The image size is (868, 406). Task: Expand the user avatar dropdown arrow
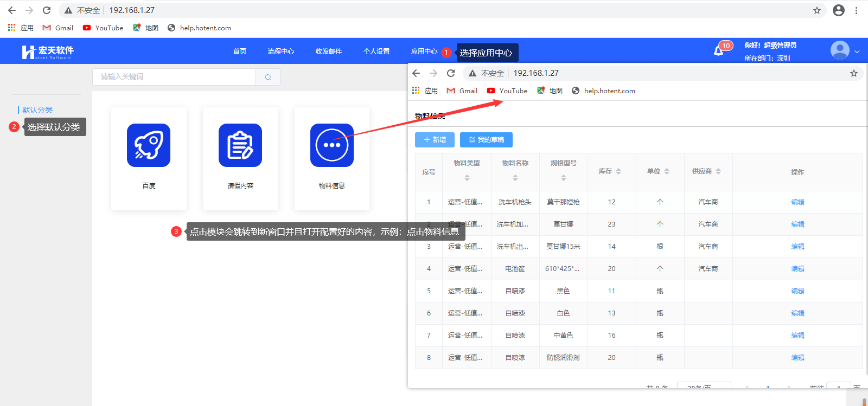(857, 51)
